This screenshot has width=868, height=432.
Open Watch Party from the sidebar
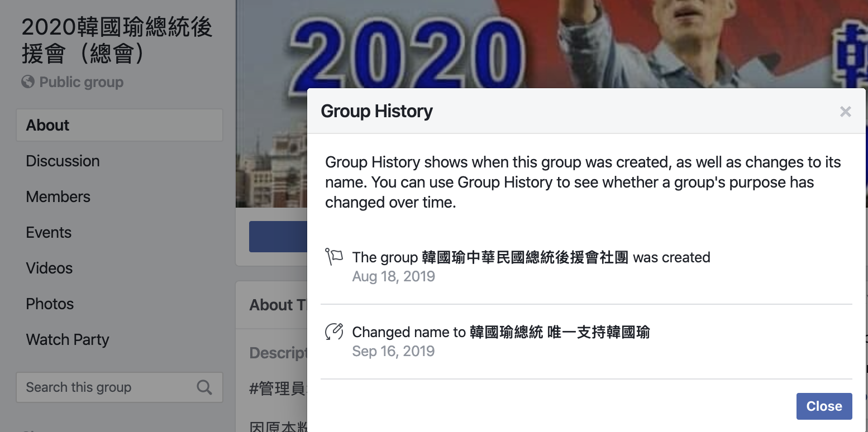68,339
